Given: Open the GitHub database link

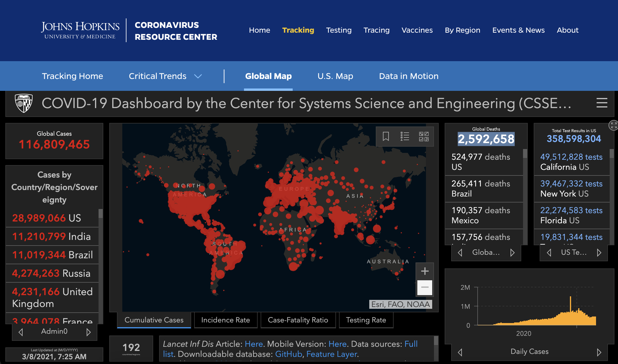Looking at the screenshot, I should (289, 354).
